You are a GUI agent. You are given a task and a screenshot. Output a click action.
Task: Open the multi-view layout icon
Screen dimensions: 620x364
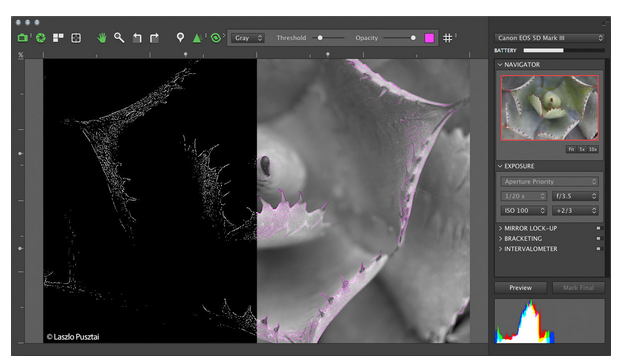tap(58, 38)
